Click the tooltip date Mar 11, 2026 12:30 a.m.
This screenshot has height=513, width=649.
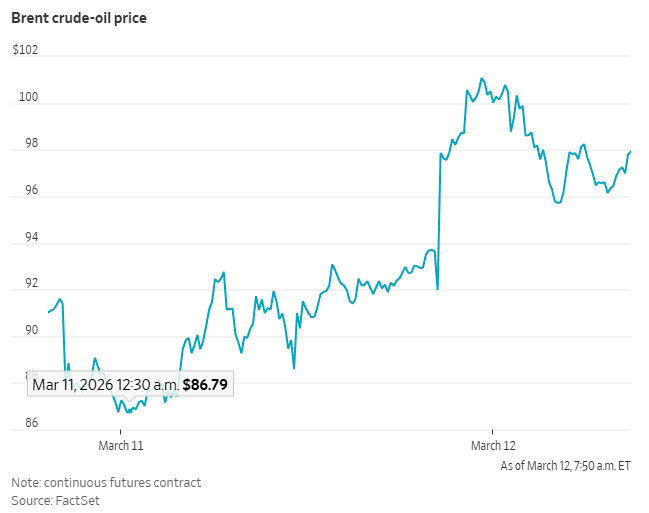[x=105, y=384]
